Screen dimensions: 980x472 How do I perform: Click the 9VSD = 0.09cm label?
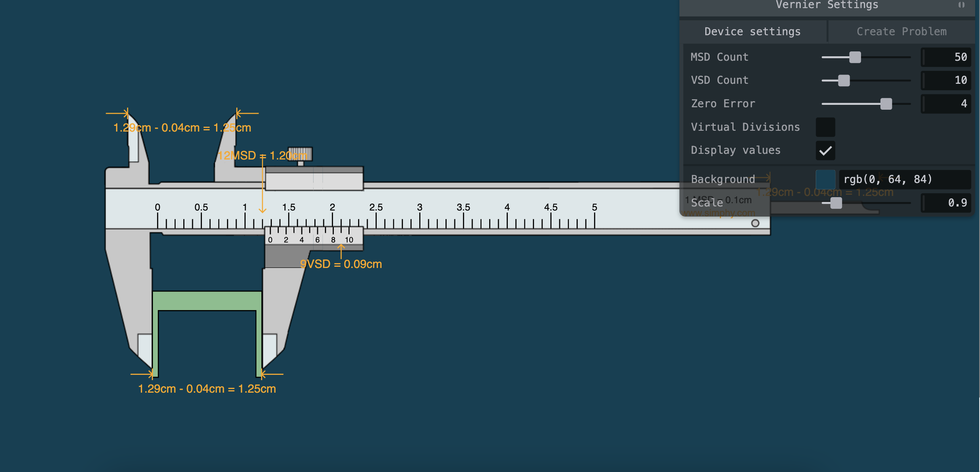coord(341,264)
